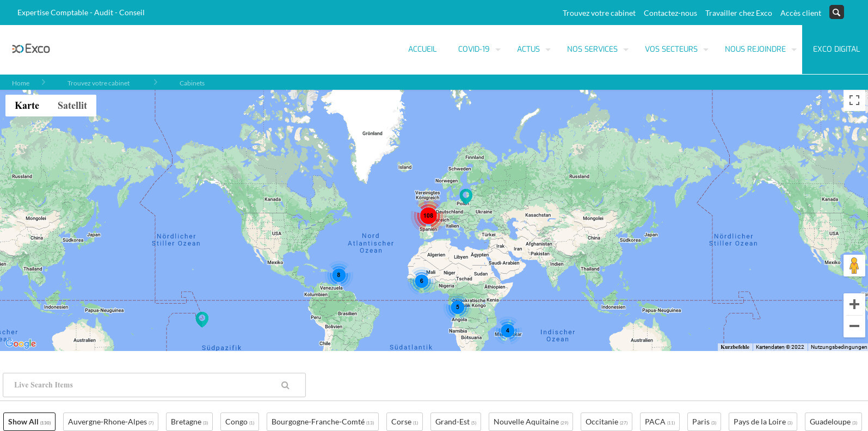Expand the COVID-19 menu arrow
Screen dimensions: 868x431
click(x=497, y=50)
